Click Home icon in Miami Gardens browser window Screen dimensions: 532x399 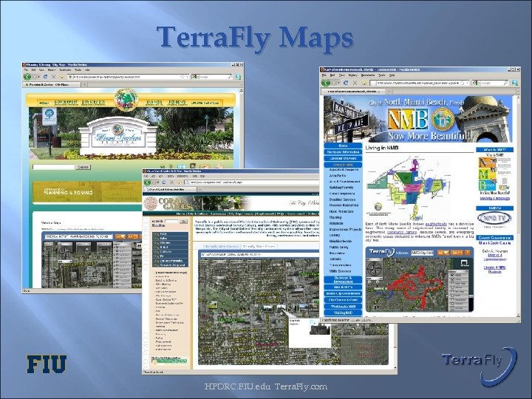click(x=61, y=77)
